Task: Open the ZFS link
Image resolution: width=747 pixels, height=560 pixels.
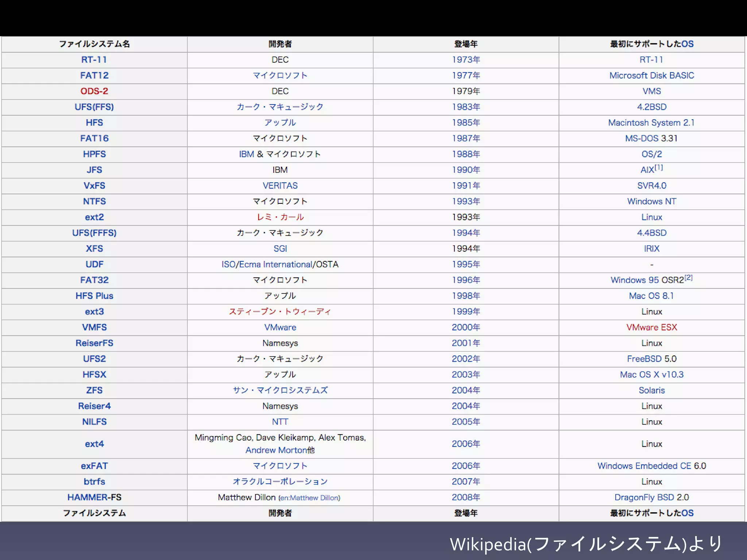Action: [94, 390]
